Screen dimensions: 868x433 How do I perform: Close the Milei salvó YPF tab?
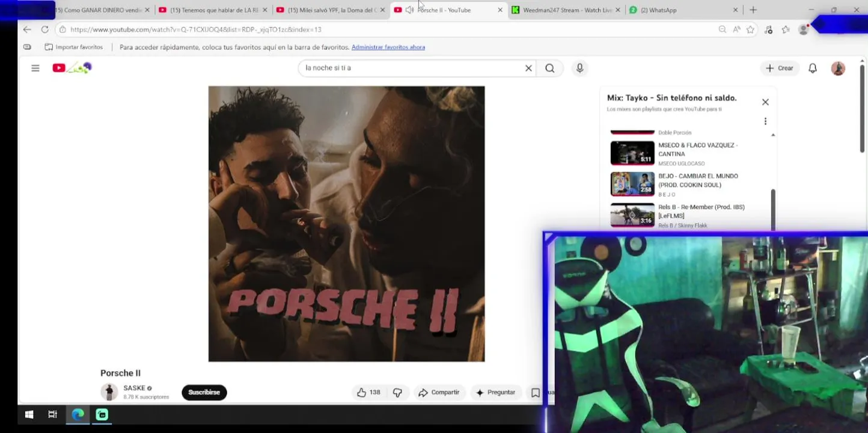point(382,10)
